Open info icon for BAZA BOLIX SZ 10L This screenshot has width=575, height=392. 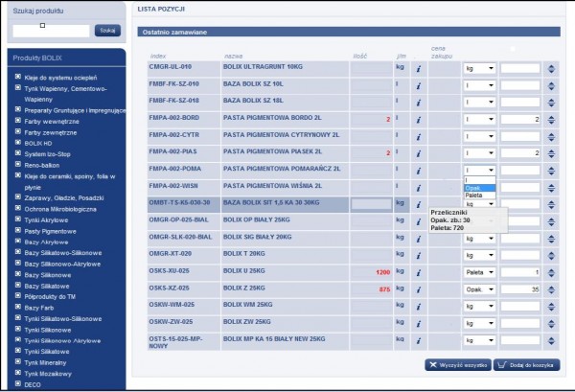pyautogui.click(x=419, y=86)
